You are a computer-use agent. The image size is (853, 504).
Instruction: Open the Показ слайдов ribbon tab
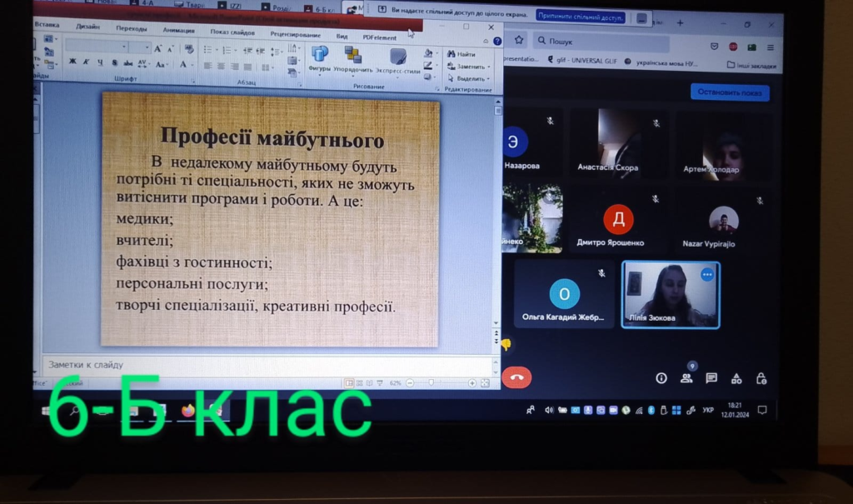point(232,32)
